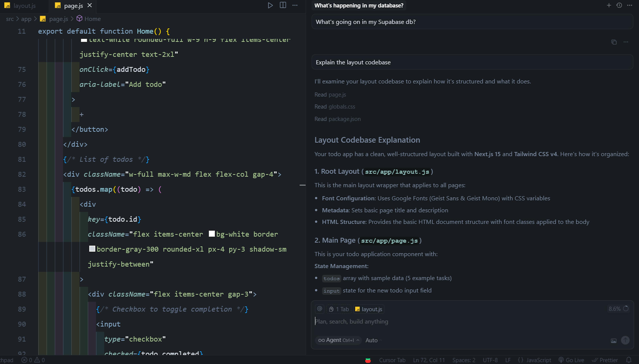639x364 pixels.
Task: Click the Run code play icon
Action: pos(270,5)
